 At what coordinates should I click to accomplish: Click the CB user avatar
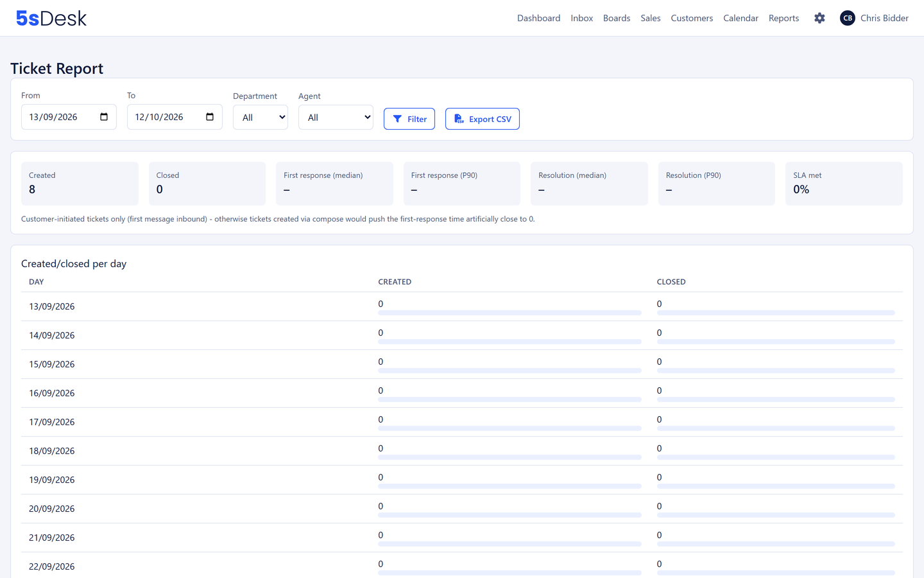[x=848, y=18]
